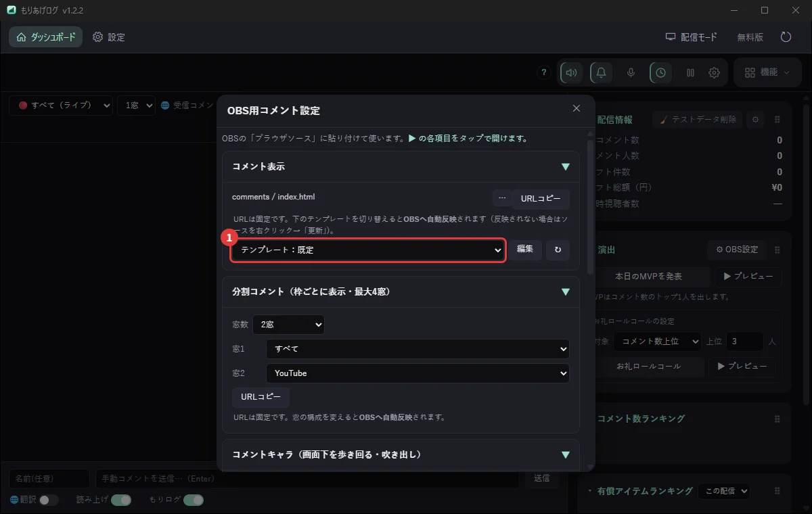This screenshot has height=514, width=812.
Task: Click the 名前(任意) input field
Action: (49, 478)
